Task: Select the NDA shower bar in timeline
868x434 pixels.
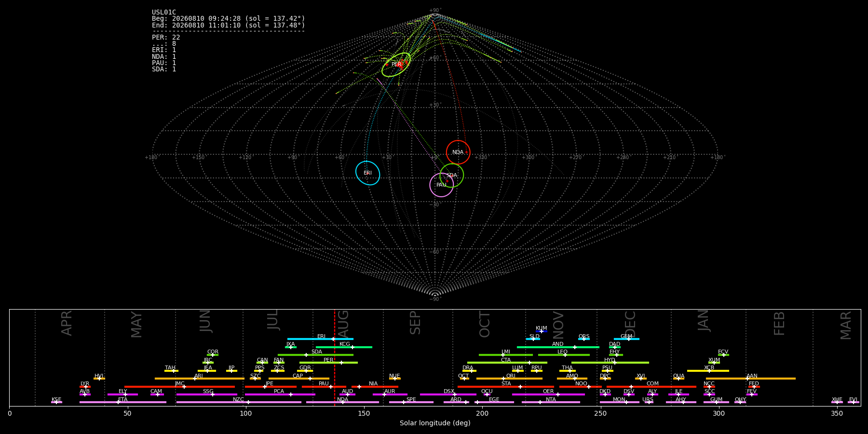Action: [x=342, y=402]
